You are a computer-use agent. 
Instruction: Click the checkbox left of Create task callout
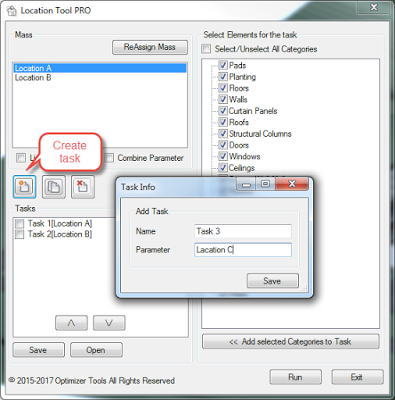point(21,158)
